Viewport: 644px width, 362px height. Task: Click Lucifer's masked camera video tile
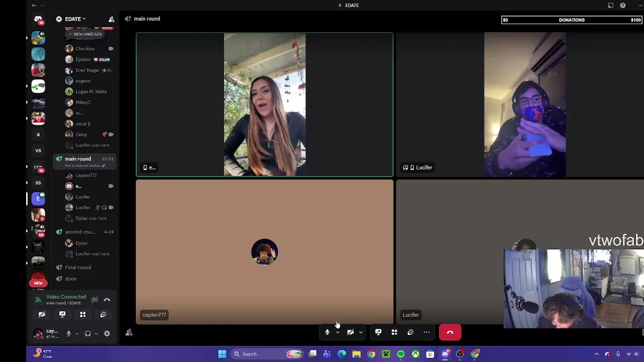tap(520, 105)
